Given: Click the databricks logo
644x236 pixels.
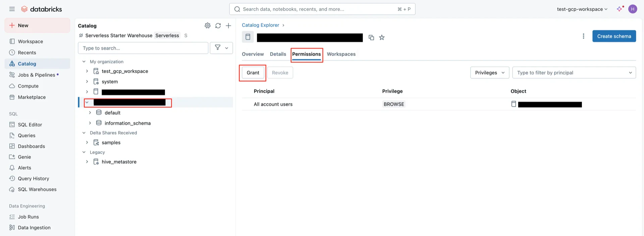Looking at the screenshot, I should point(42,9).
